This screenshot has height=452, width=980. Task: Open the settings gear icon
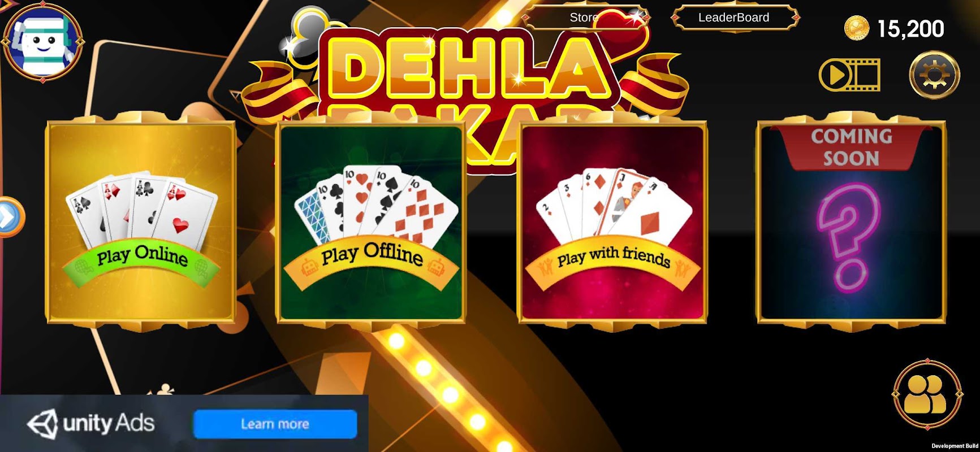coord(934,75)
